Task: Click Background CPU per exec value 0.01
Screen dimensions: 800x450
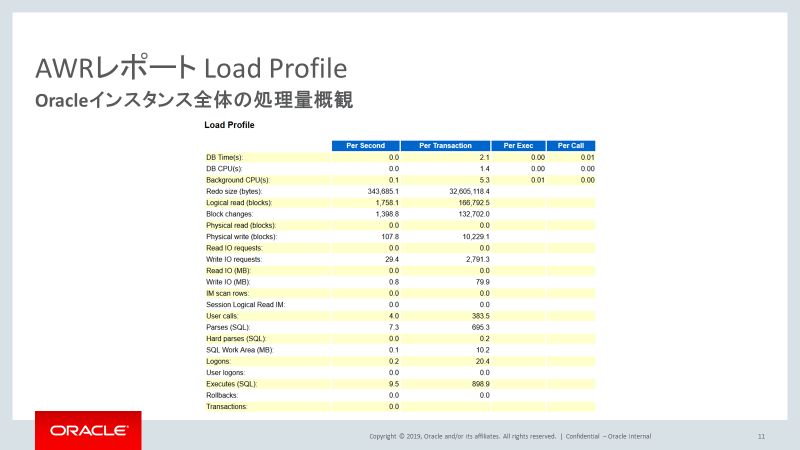Action: point(538,180)
